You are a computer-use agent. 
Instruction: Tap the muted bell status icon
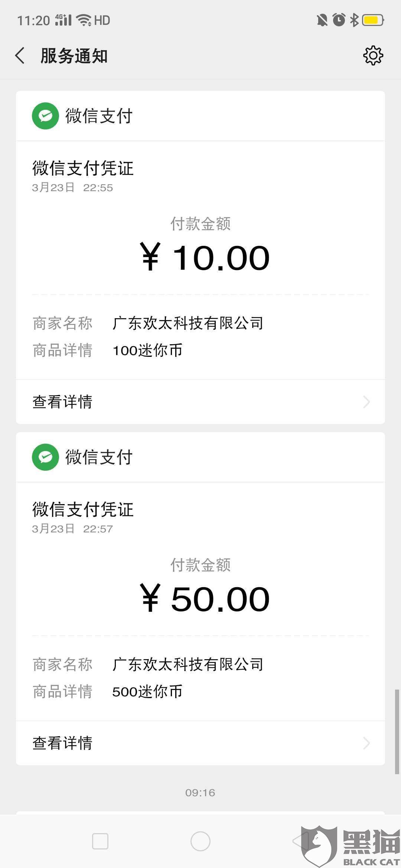pyautogui.click(x=322, y=20)
